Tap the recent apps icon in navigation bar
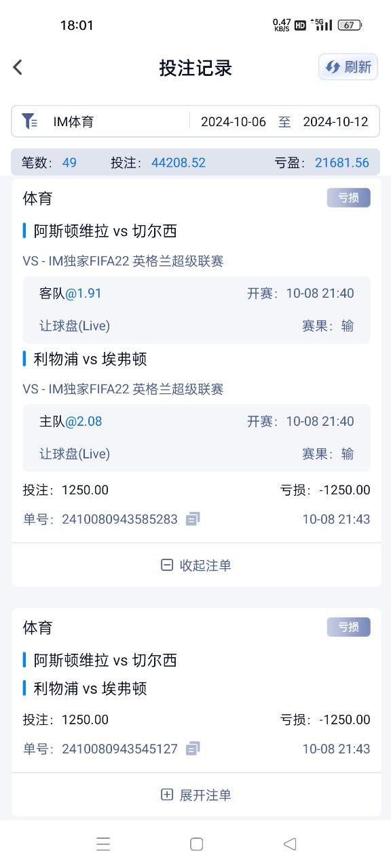The image size is (391, 868). click(103, 843)
